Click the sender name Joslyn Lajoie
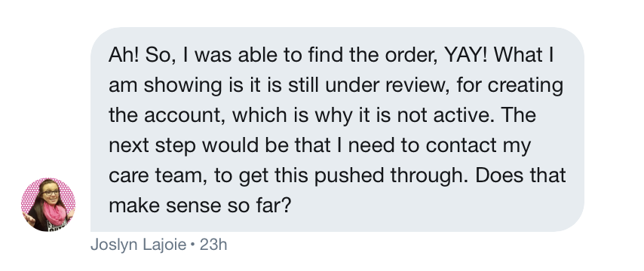The width and height of the screenshot is (644, 271). 139,245
